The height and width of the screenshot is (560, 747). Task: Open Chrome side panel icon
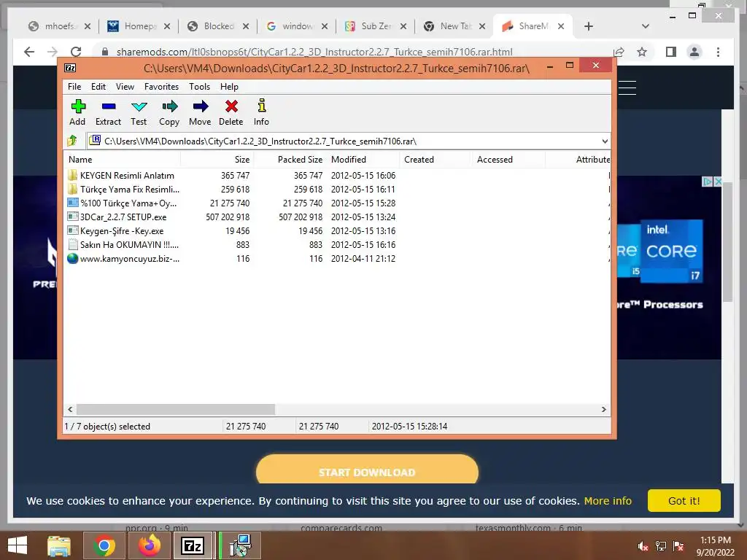671,52
